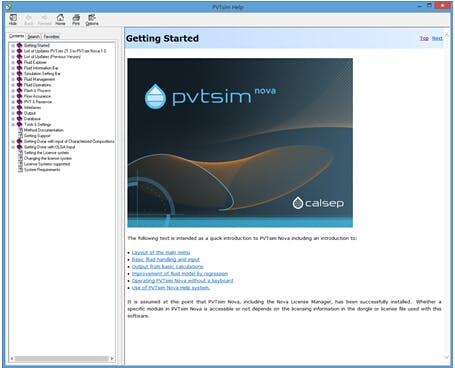455x368 pixels.
Task: Click page icon beside System Requirements
Action: tap(20, 170)
